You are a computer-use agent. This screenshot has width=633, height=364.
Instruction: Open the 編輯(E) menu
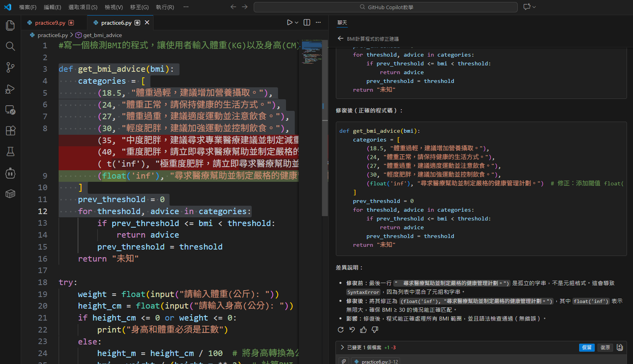tap(52, 7)
